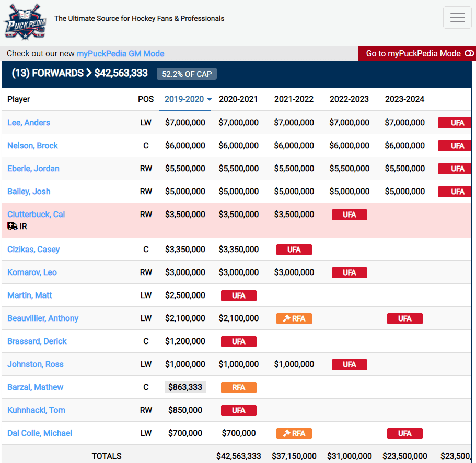Select the 2020-2021 column header
Viewport: 476px width, 463px height.
coord(238,99)
